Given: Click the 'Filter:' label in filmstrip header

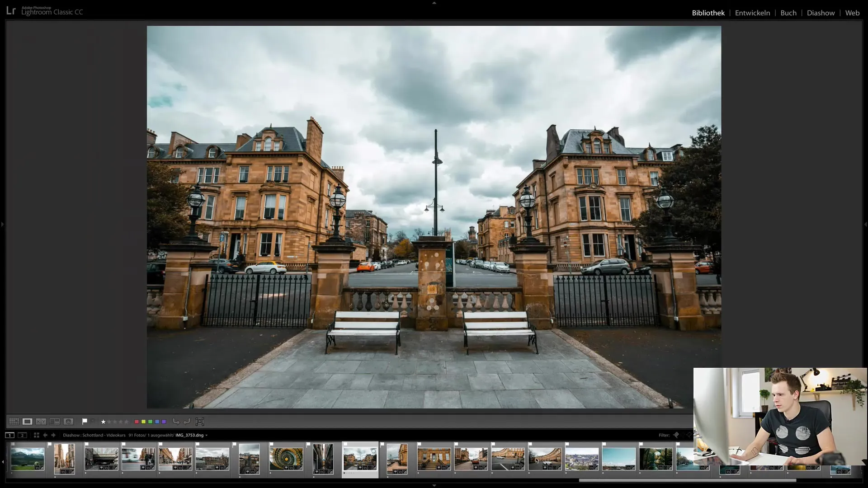Looking at the screenshot, I should (664, 435).
